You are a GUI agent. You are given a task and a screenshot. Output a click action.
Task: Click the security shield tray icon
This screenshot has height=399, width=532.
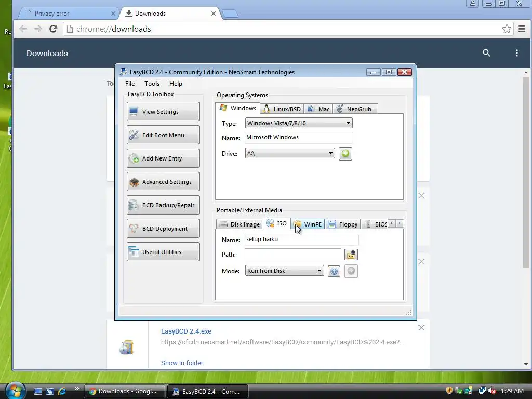(449, 391)
